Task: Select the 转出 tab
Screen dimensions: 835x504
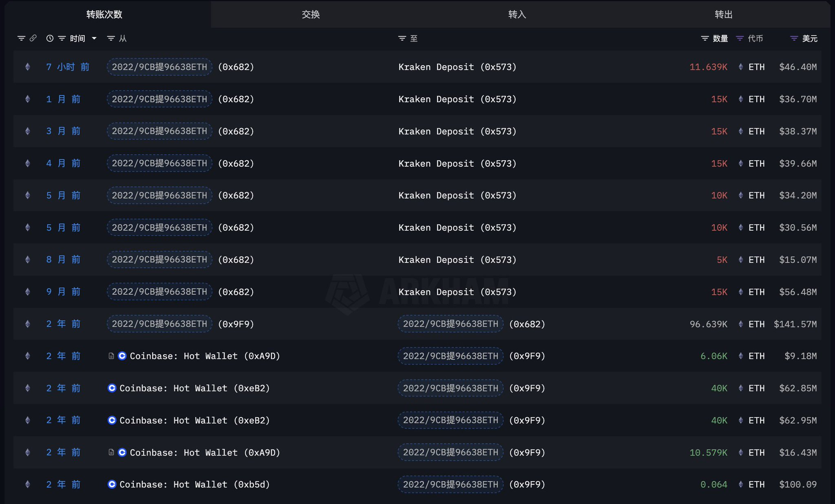Action: pyautogui.click(x=724, y=15)
